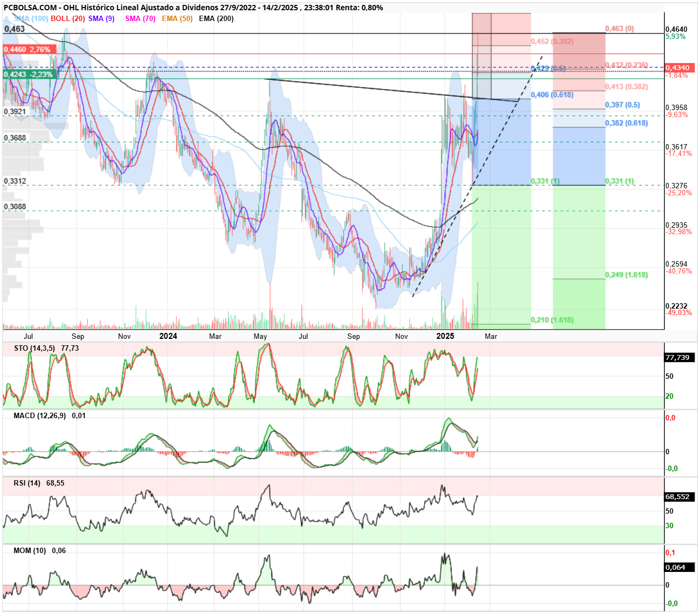
Task: Click the 20 level of the STO panel
Action: 669,397
